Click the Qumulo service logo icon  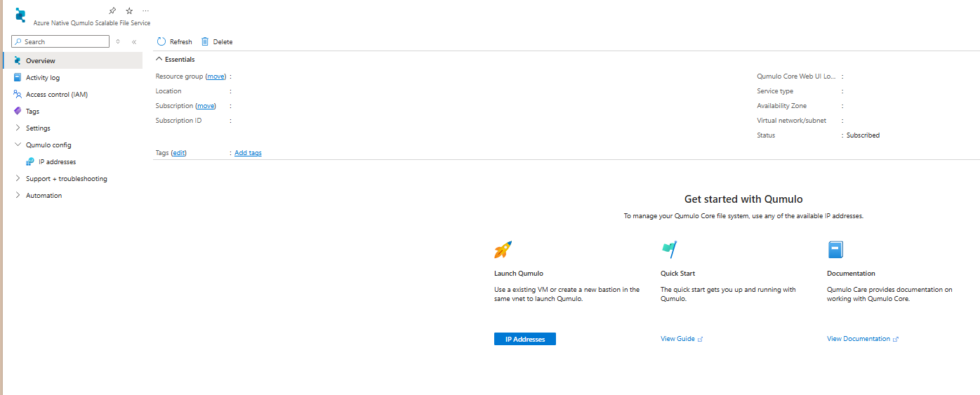coord(20,15)
